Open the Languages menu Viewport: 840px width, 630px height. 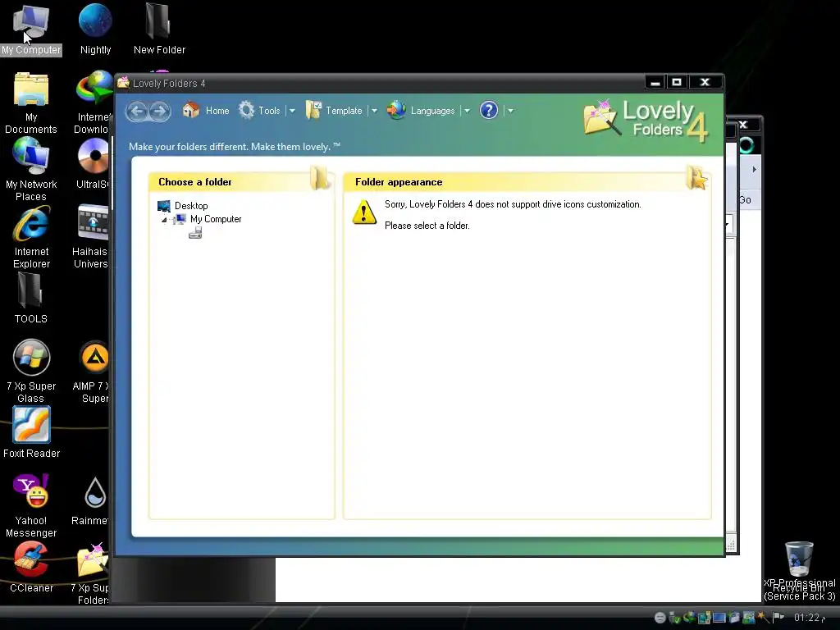coord(421,111)
